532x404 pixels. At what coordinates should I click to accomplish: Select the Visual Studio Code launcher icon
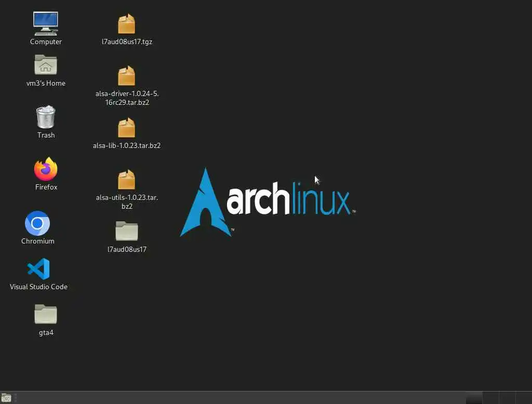pos(38,269)
